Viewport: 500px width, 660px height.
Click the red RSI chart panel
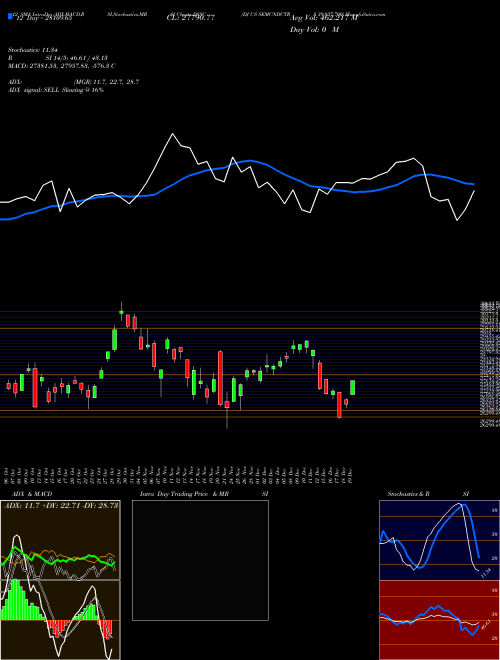(439, 620)
